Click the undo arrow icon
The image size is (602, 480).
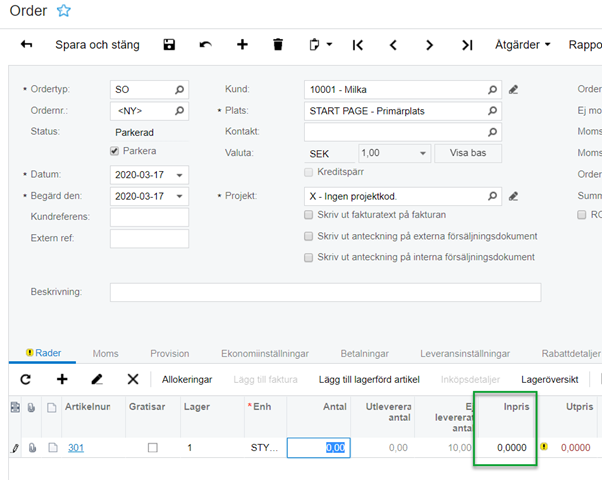(205, 45)
